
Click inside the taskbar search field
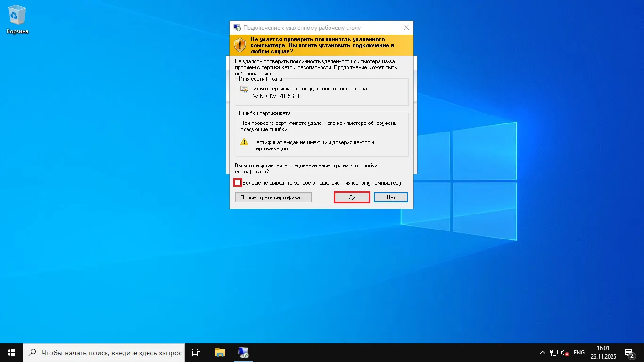tap(104, 352)
